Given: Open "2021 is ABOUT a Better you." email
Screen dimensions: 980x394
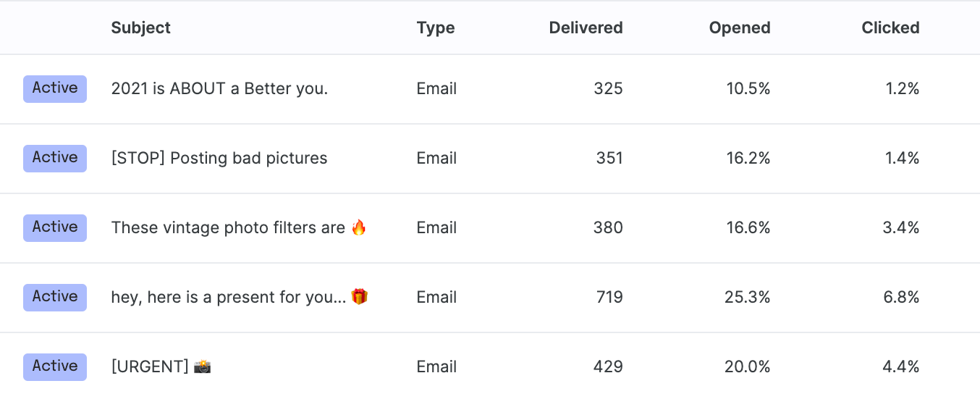Looking at the screenshot, I should click(219, 88).
